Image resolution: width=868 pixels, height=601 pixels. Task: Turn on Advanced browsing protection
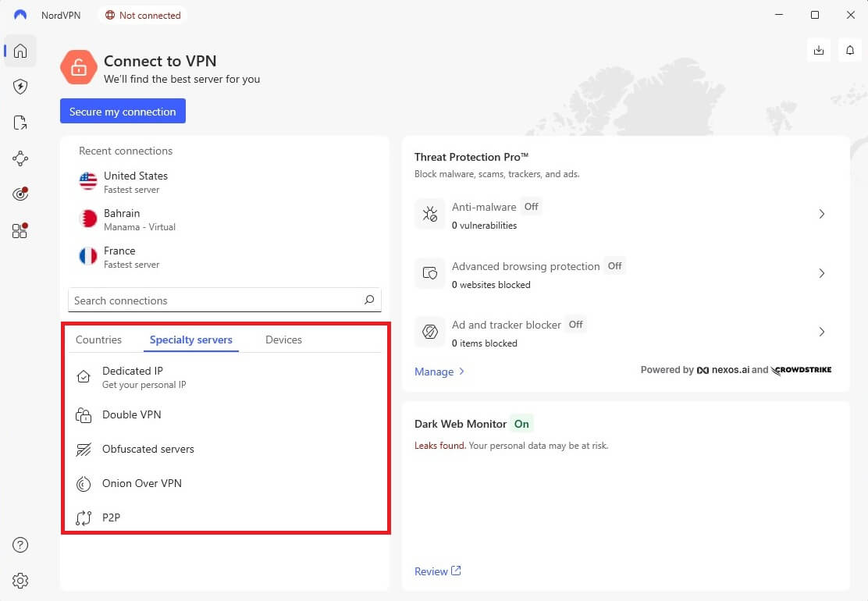point(614,265)
